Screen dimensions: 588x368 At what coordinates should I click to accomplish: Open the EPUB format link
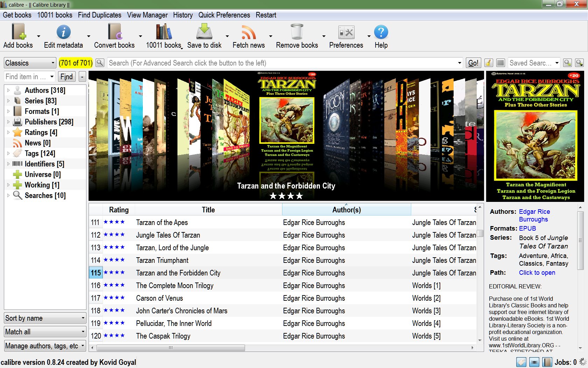click(x=527, y=228)
